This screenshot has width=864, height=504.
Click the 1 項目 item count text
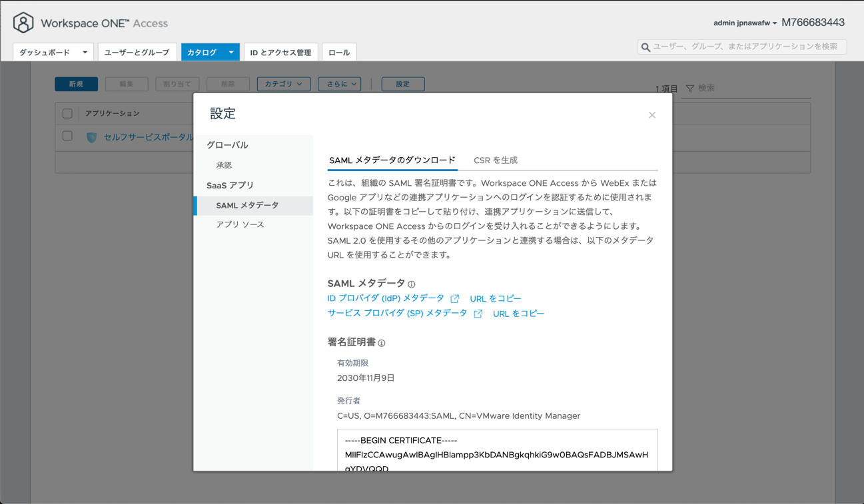pyautogui.click(x=666, y=89)
